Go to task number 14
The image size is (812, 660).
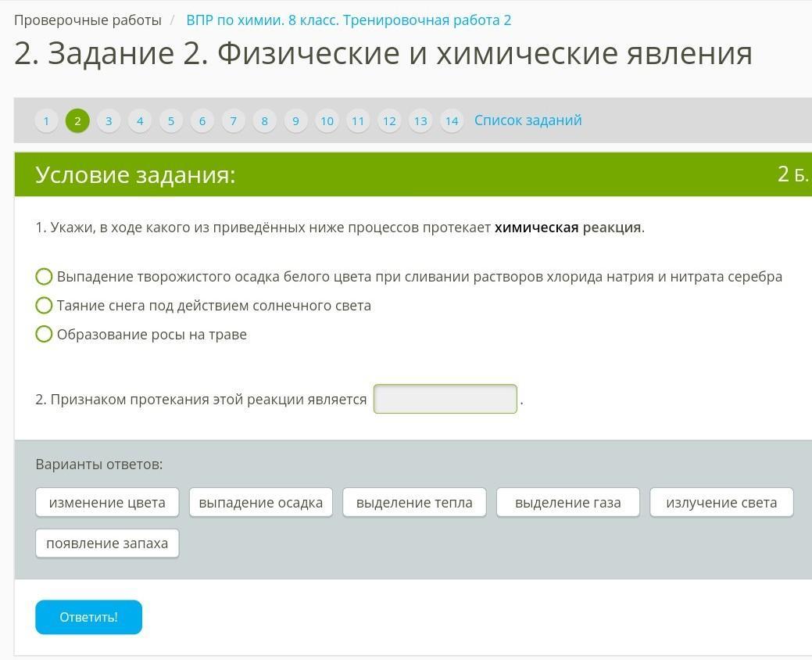pos(452,121)
